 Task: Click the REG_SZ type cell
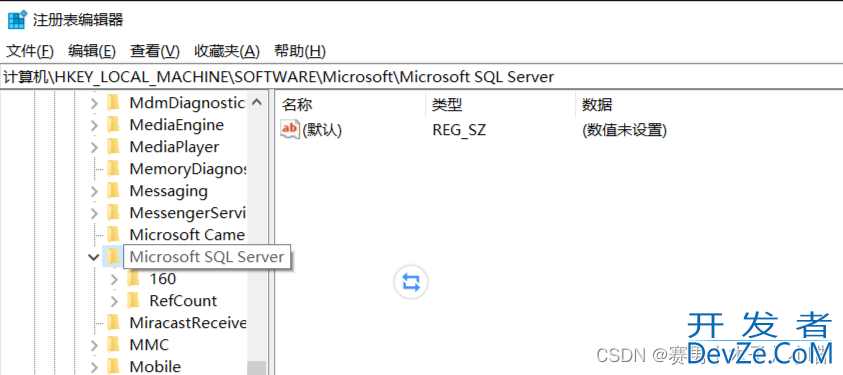point(459,130)
